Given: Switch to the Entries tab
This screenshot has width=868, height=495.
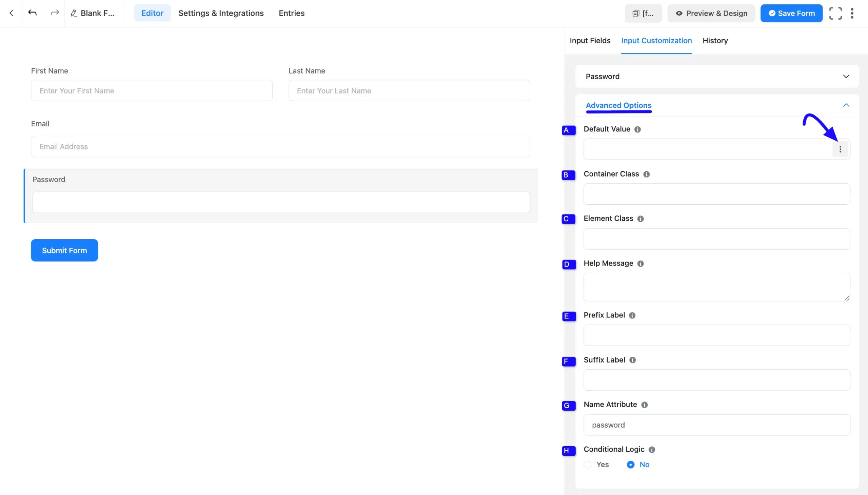Looking at the screenshot, I should pos(292,13).
